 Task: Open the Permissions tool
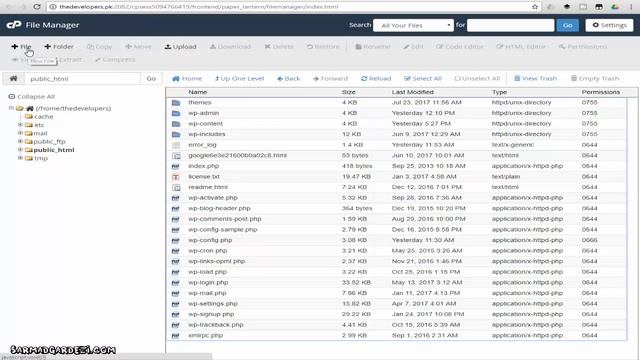582,47
